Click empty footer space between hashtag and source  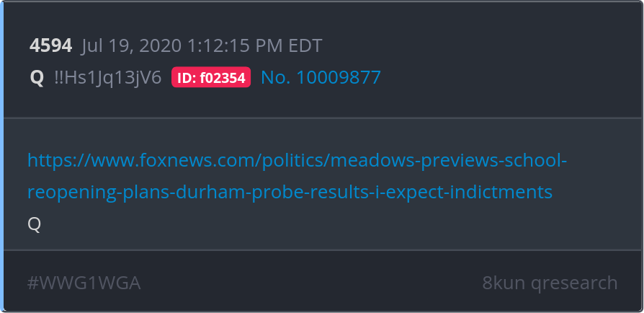[311, 283]
